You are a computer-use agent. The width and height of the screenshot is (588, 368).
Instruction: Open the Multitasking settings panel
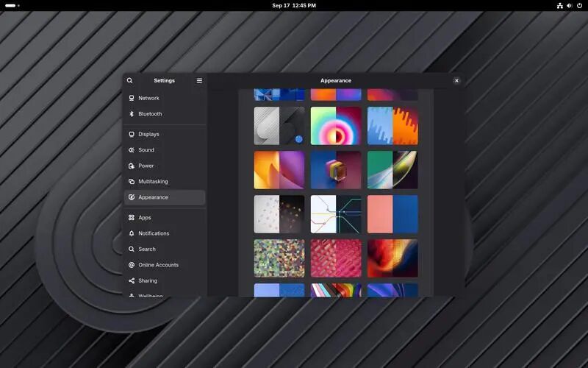pos(165,181)
